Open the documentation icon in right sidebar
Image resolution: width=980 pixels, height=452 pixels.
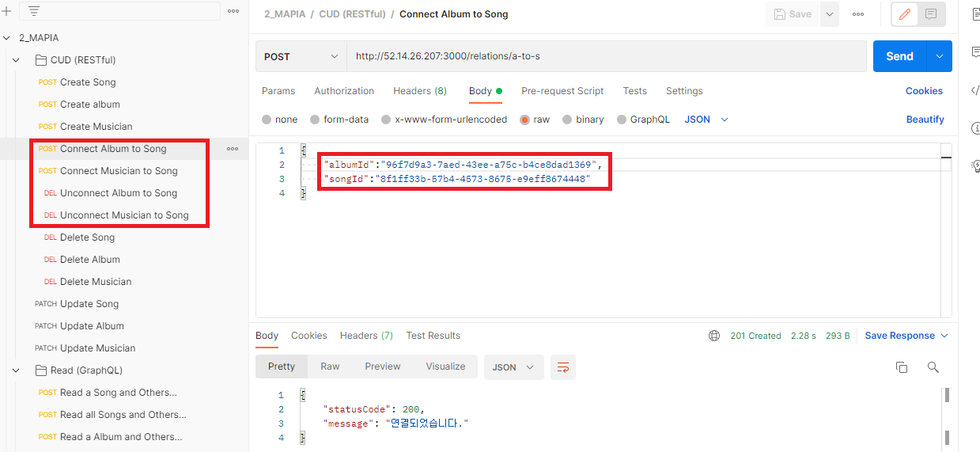point(975,13)
